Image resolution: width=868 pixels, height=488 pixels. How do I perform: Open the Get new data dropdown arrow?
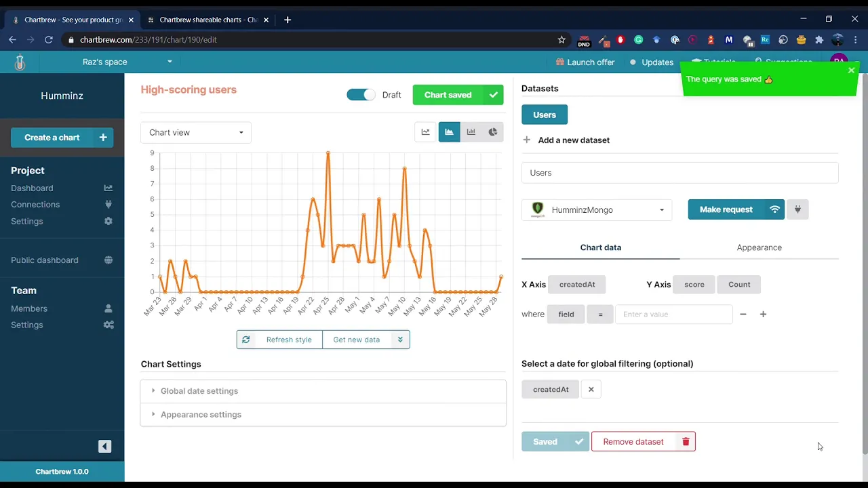(400, 340)
